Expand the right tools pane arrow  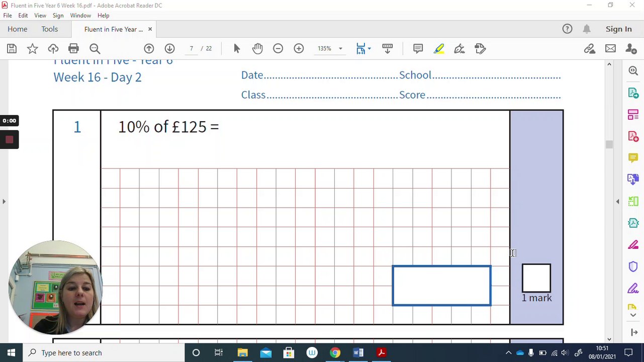pyautogui.click(x=617, y=202)
